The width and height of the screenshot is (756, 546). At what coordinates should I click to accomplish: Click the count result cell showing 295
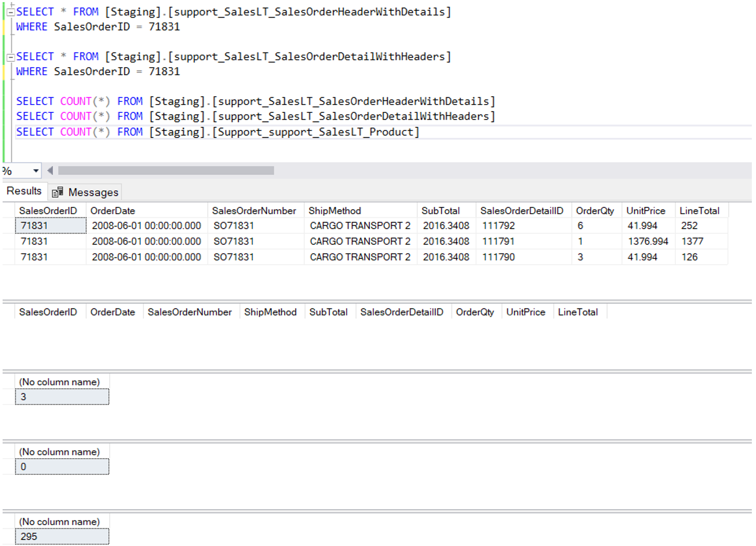[62, 537]
